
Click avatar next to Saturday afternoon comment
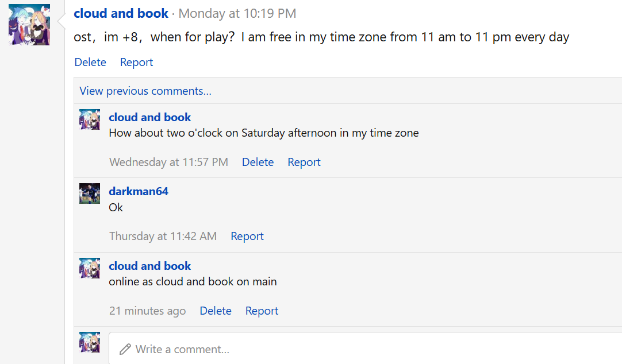coord(90,119)
